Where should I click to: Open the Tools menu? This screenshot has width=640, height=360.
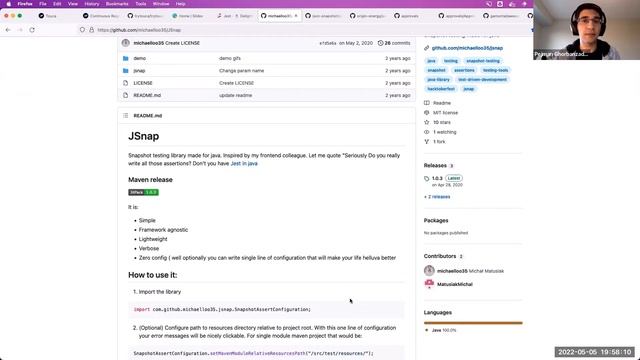click(141, 4)
